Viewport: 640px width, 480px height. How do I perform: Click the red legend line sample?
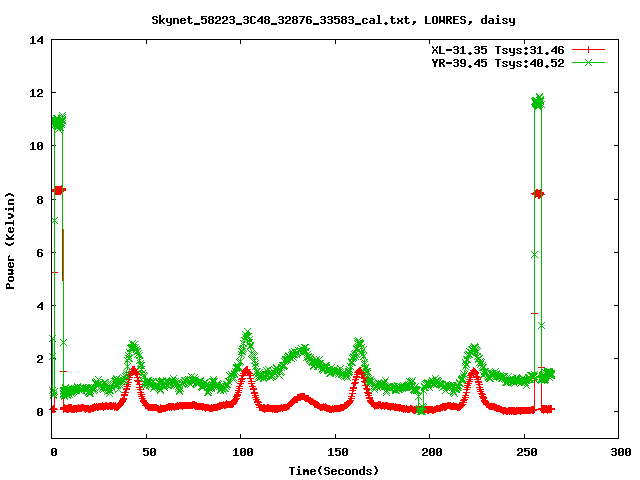588,50
